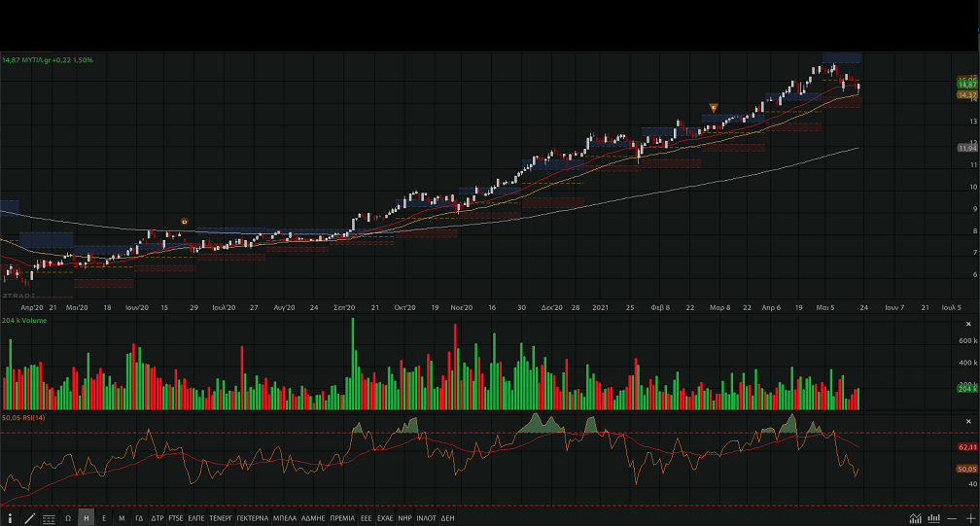Open the table list view icon
Screen dimensions: 980x526
coord(49,518)
